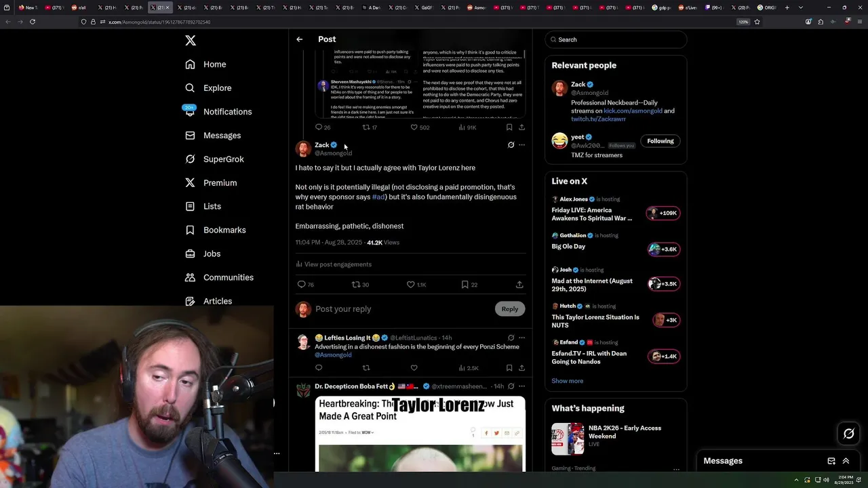The width and height of the screenshot is (868, 488).
Task: Click Show more under Live on X
Action: pos(568,381)
